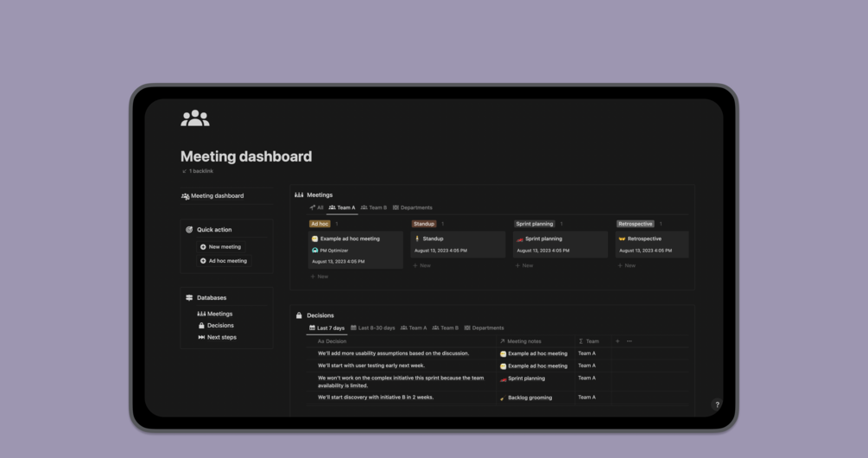Select the Last 7 days tab
The height and width of the screenshot is (458, 868).
[326, 328]
